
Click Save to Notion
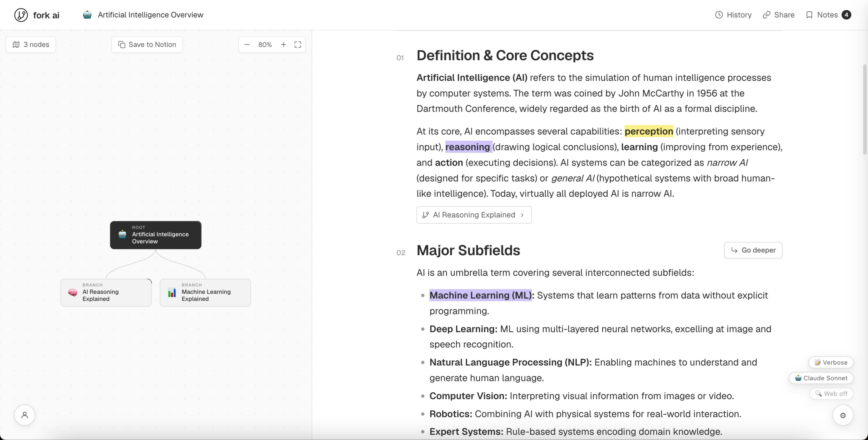pos(147,44)
